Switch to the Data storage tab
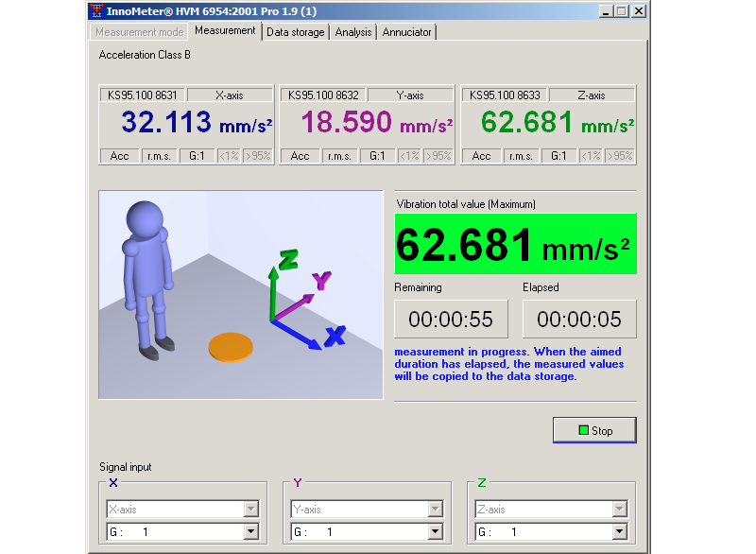The width and height of the screenshot is (756, 554). 295,32
